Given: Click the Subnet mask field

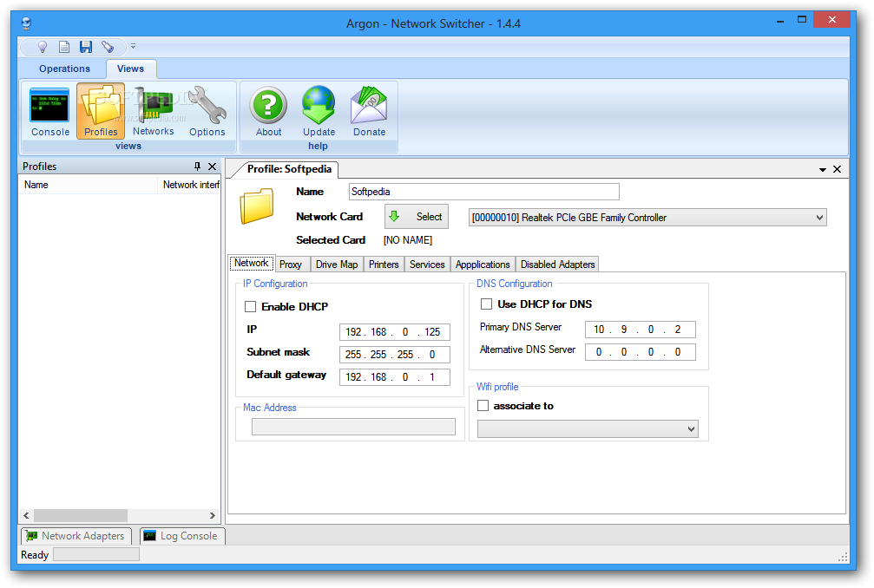Looking at the screenshot, I should pyautogui.click(x=395, y=355).
